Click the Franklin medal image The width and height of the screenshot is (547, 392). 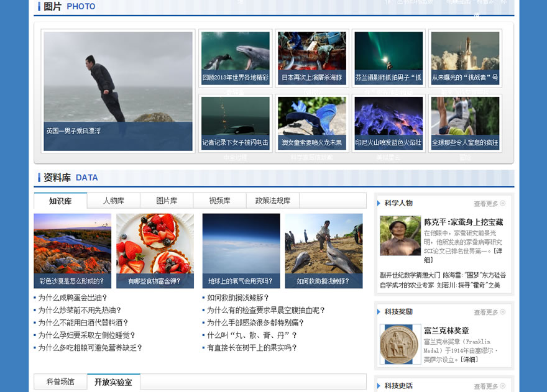point(400,344)
